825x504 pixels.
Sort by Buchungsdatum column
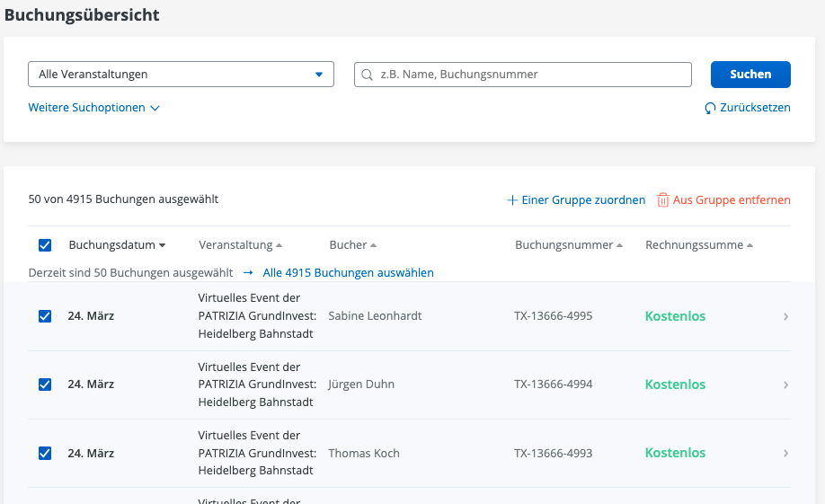click(117, 244)
